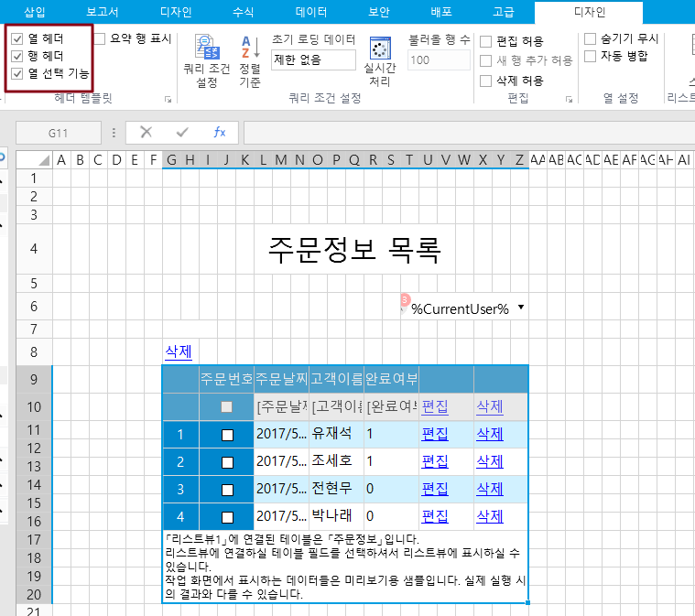
Task: Click the 초기 로딩 데이터 combo box
Action: pyautogui.click(x=313, y=60)
